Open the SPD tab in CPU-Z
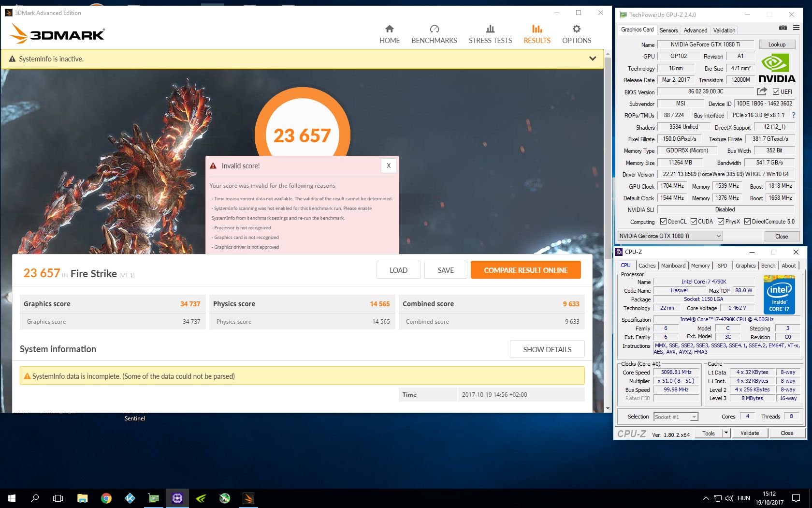The width and height of the screenshot is (812, 508). (x=723, y=266)
